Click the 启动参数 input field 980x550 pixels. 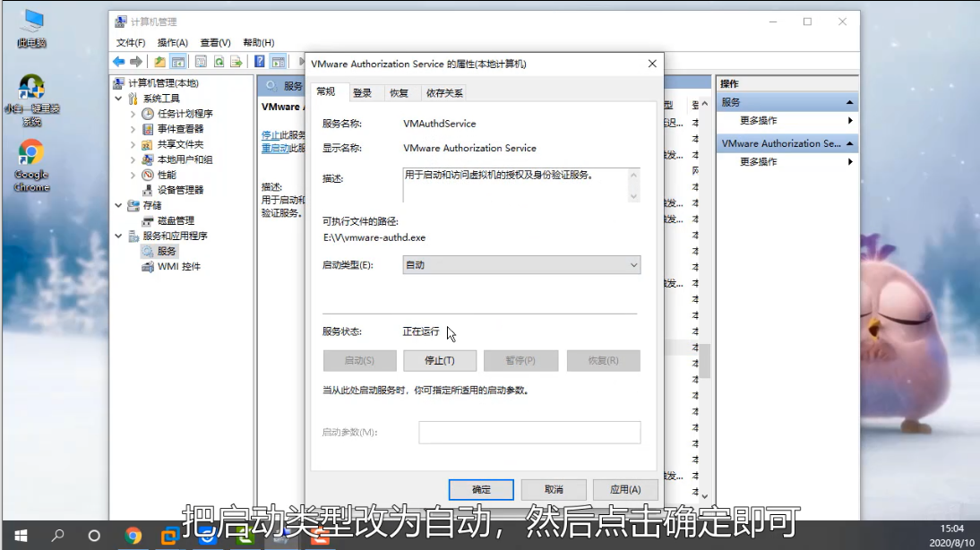[x=529, y=433]
